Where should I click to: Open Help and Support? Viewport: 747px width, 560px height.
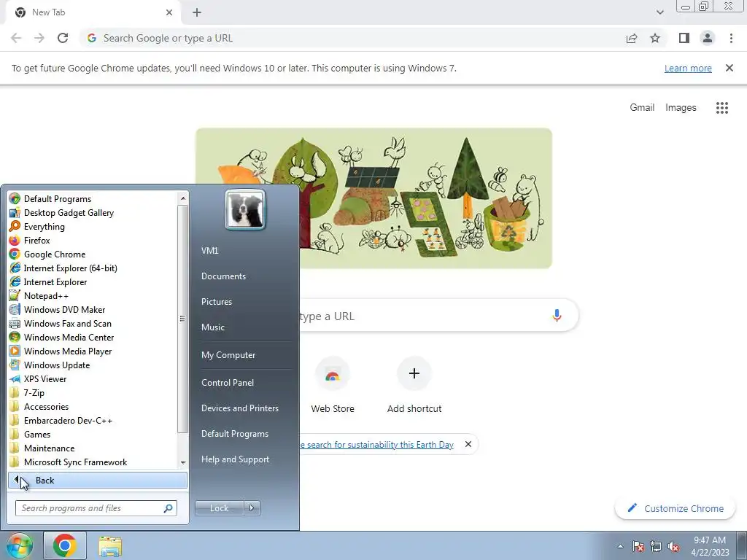236,459
